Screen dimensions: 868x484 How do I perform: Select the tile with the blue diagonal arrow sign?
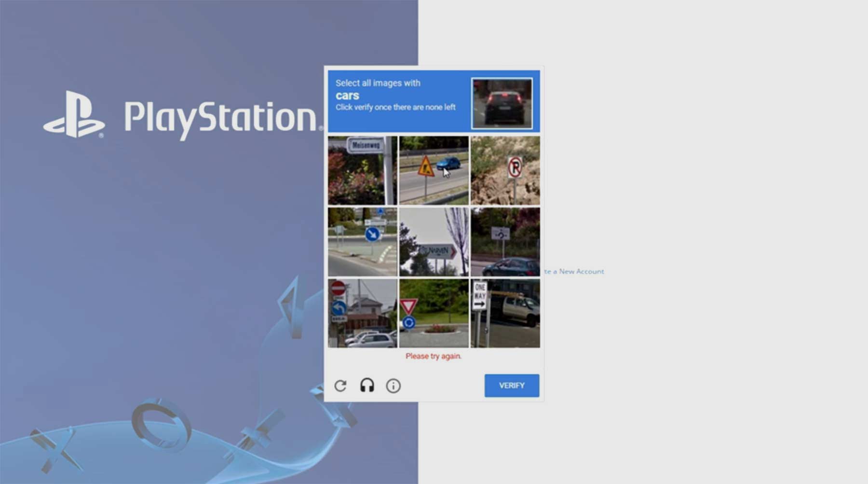[x=363, y=242]
